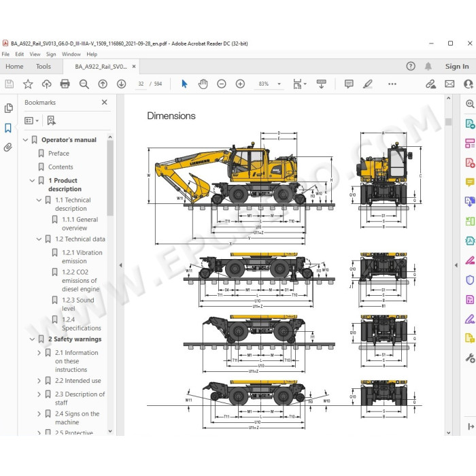Image resolution: width=476 pixels, height=476 pixels.
Task: Switch to the Tools tab
Action: point(44,66)
